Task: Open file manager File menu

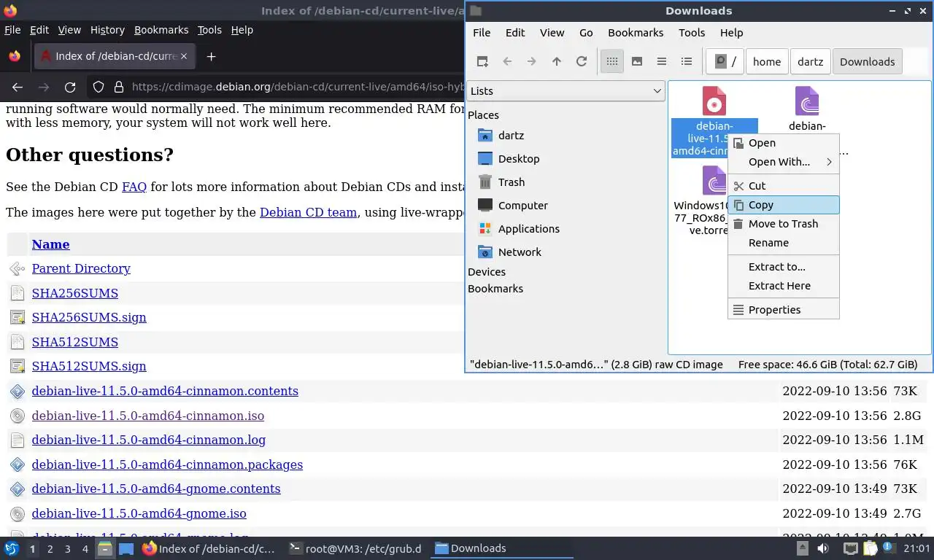Action: point(482,33)
